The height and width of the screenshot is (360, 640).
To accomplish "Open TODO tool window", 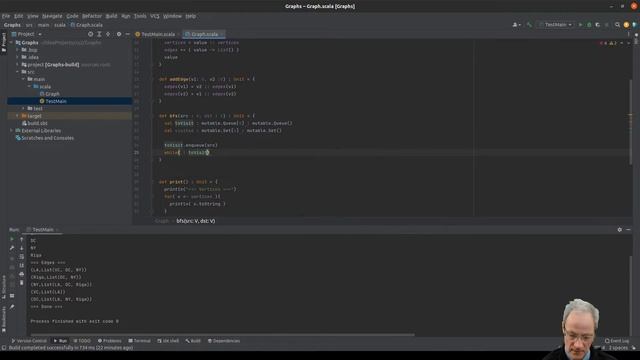I will (82, 341).
